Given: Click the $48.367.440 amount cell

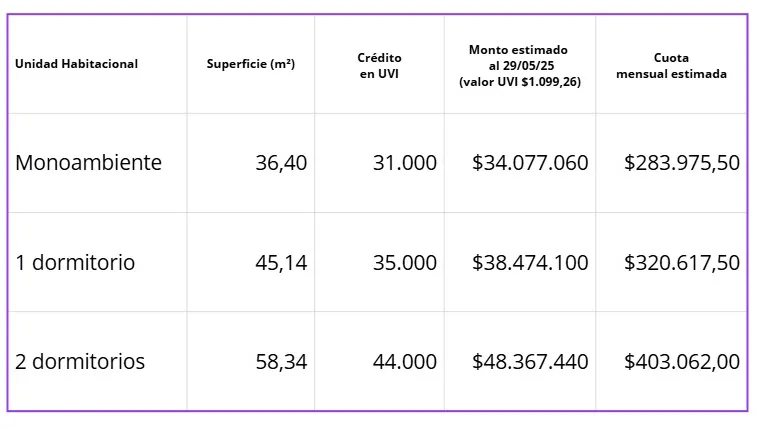Looking at the screenshot, I should (x=530, y=362).
